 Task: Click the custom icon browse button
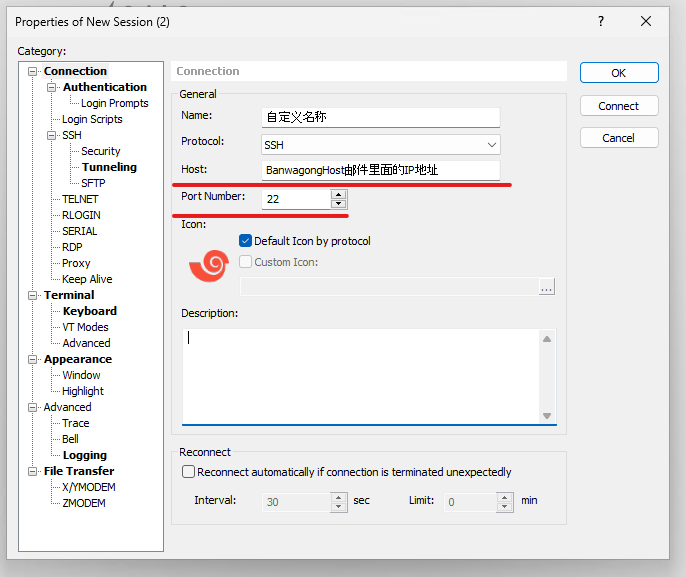546,287
